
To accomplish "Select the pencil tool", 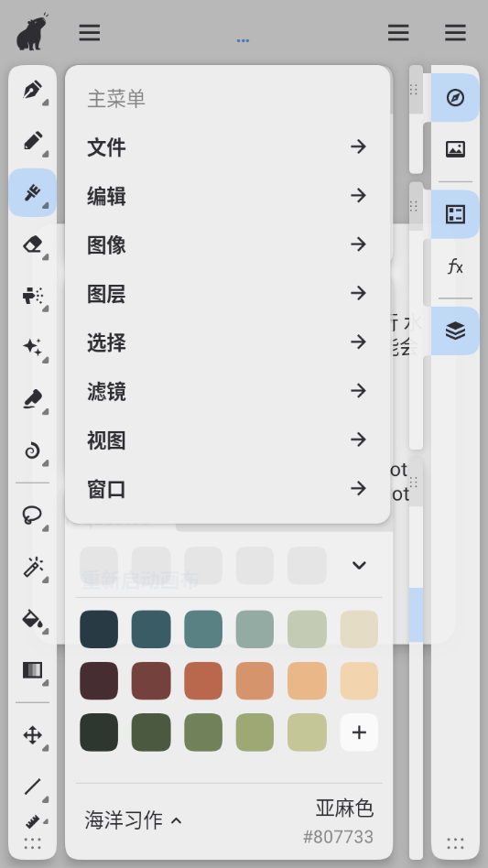I will coord(33,141).
